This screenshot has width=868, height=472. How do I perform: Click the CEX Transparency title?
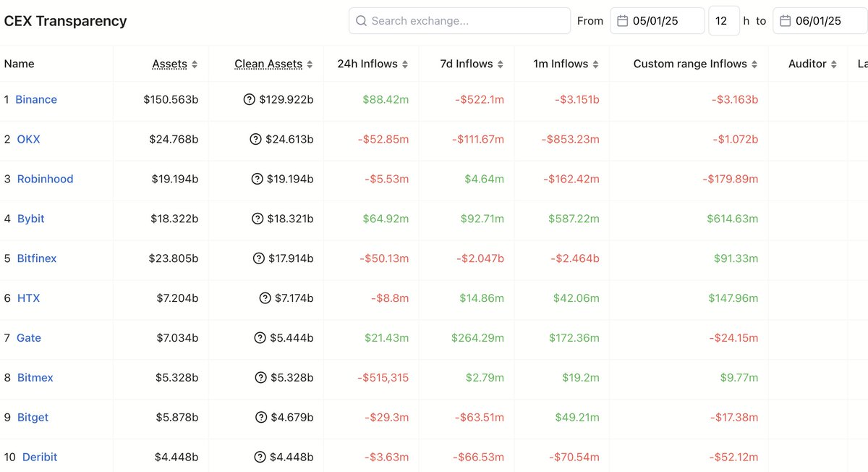[65, 21]
